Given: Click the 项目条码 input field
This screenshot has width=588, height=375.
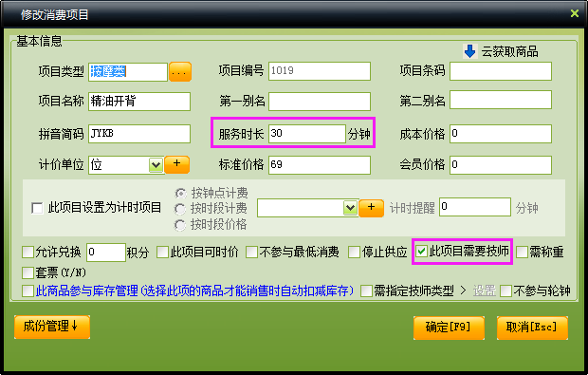Looking at the screenshot, I should (500, 71).
